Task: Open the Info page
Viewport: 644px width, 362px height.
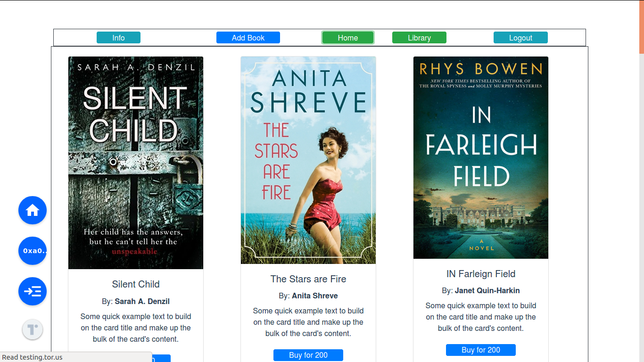Action: pyautogui.click(x=118, y=38)
